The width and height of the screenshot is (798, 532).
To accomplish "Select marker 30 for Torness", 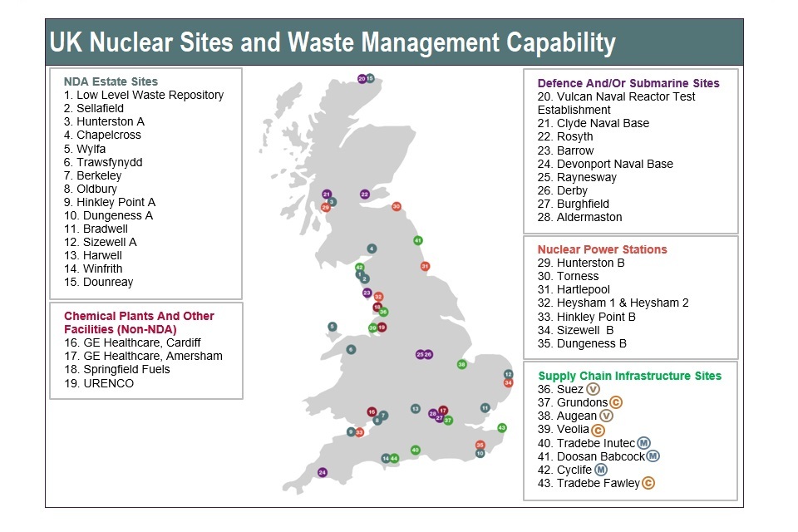I will pyautogui.click(x=397, y=206).
